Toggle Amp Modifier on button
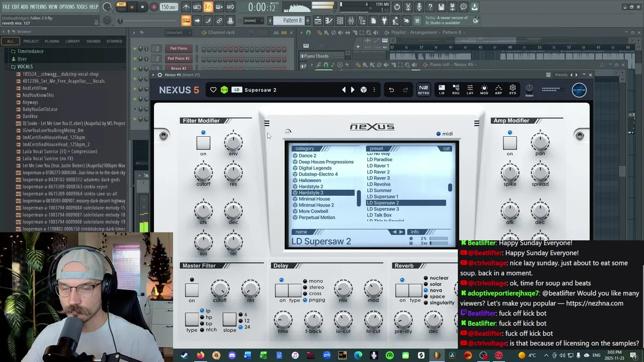Viewport: 644px width, 362px height. pos(510,143)
